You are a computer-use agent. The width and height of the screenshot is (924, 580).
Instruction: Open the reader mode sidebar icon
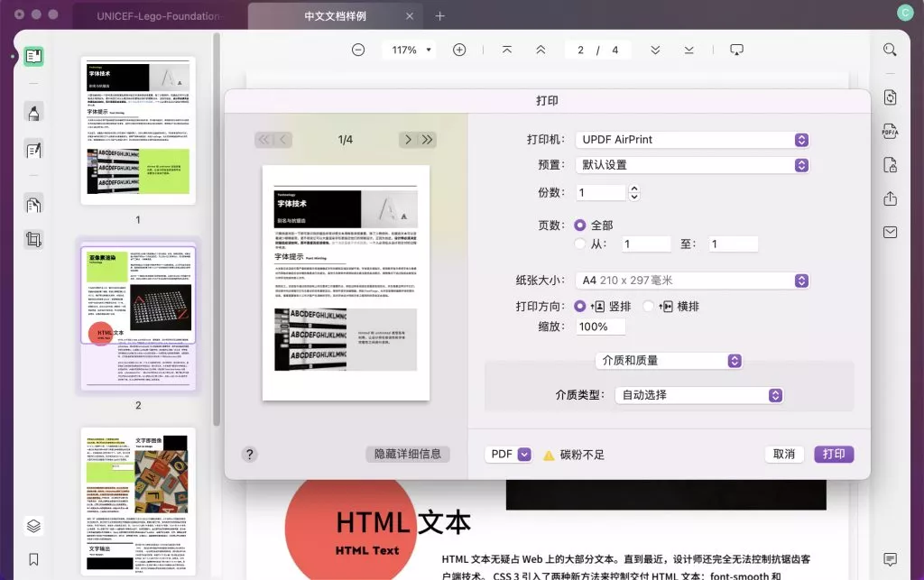coord(33,57)
